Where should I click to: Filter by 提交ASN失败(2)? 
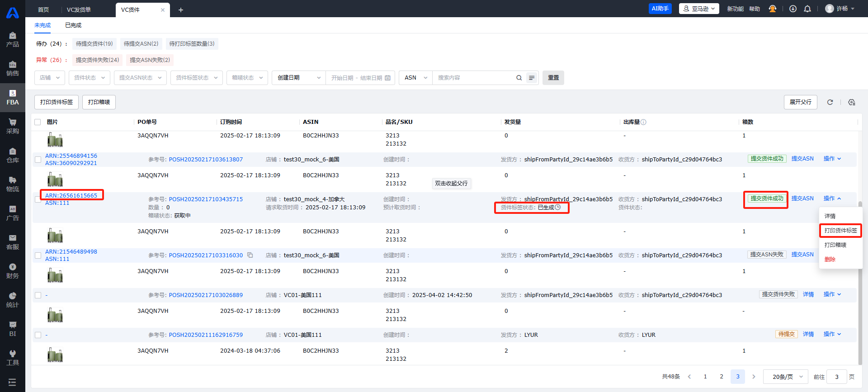pyautogui.click(x=150, y=60)
